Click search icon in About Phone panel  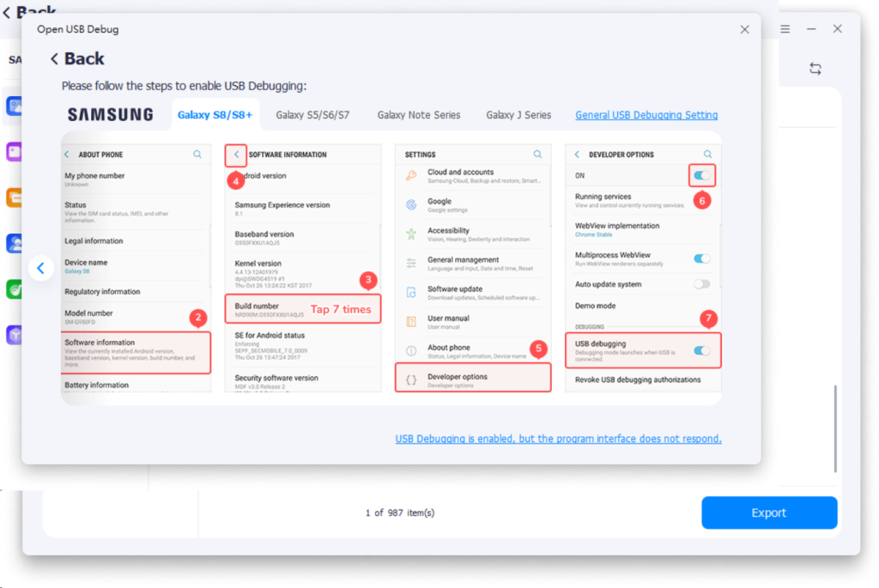point(197,155)
